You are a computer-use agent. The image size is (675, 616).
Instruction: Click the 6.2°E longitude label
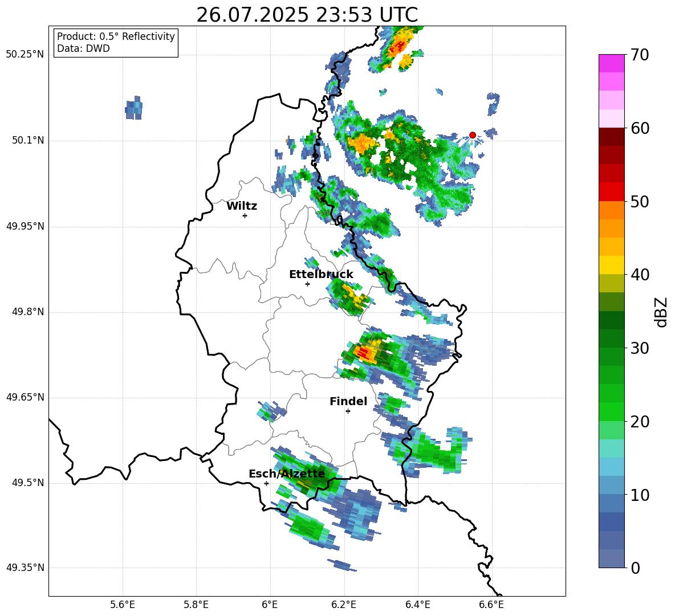344,605
